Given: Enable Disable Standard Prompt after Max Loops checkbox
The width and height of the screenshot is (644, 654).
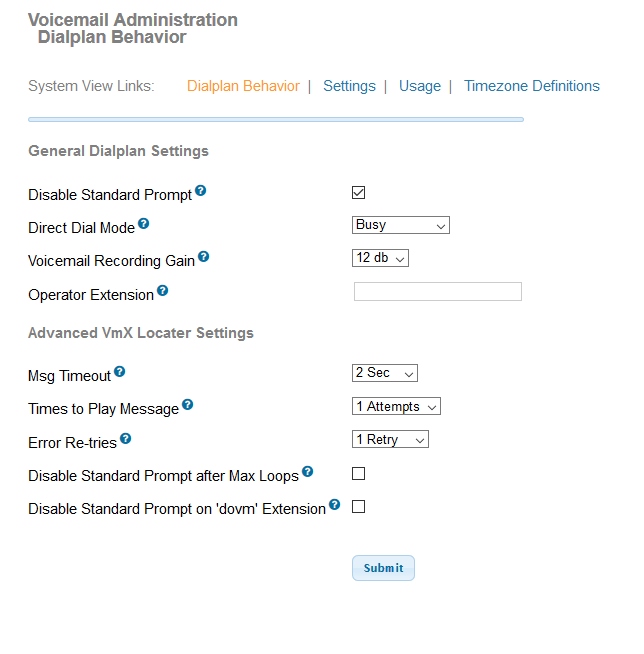Looking at the screenshot, I should tap(358, 474).
